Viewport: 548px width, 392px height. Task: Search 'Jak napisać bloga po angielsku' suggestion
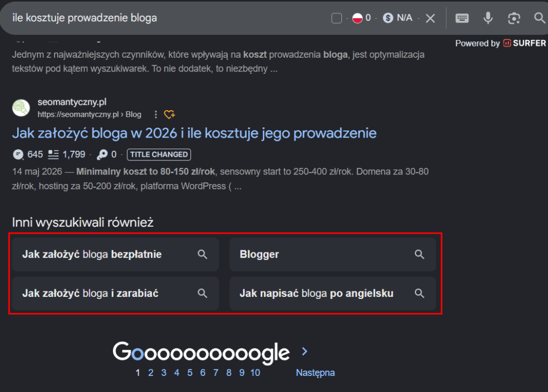[333, 294]
